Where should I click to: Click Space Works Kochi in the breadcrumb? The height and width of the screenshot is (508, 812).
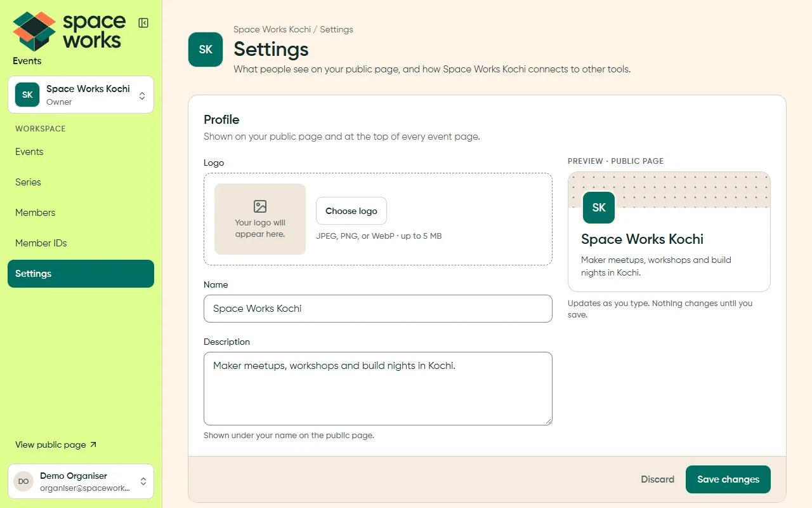pyautogui.click(x=272, y=29)
